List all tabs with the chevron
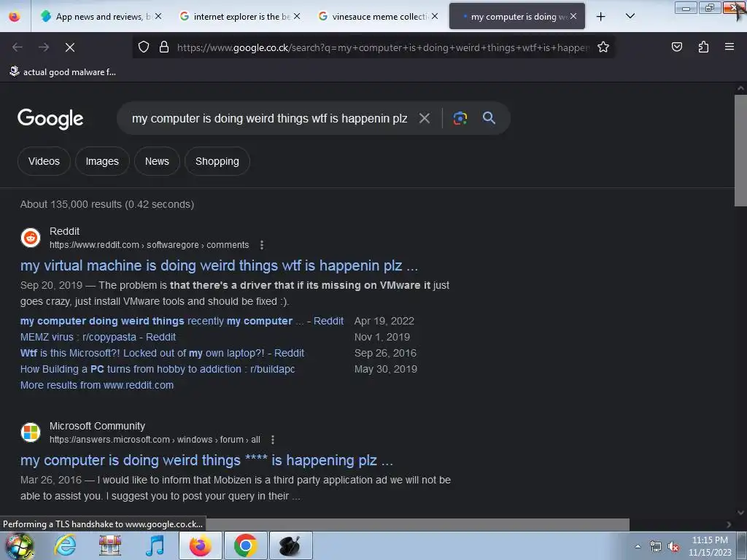747x560 pixels. 630,16
